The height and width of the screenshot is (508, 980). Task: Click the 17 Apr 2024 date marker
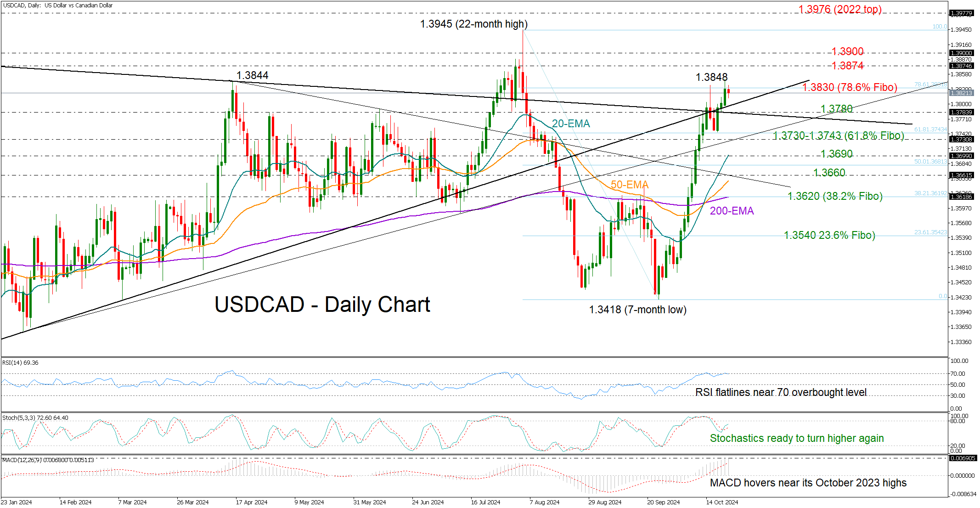(251, 502)
